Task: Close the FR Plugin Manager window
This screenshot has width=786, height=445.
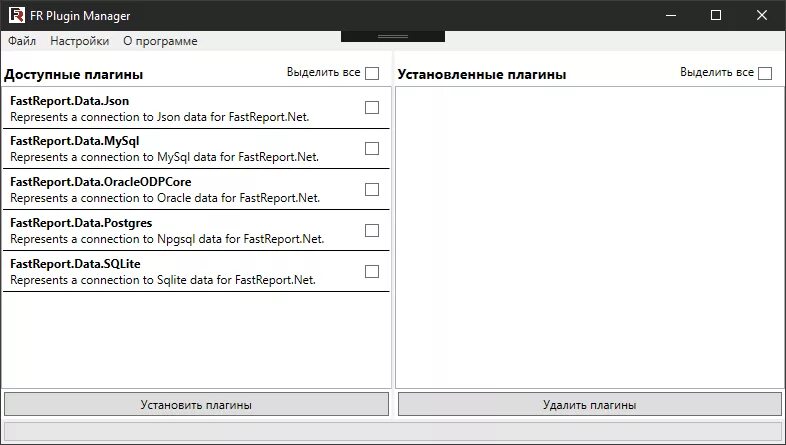Action: click(x=761, y=16)
